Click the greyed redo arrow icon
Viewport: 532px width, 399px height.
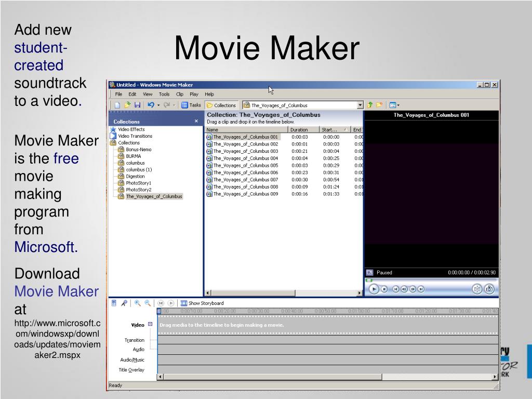tap(167, 105)
